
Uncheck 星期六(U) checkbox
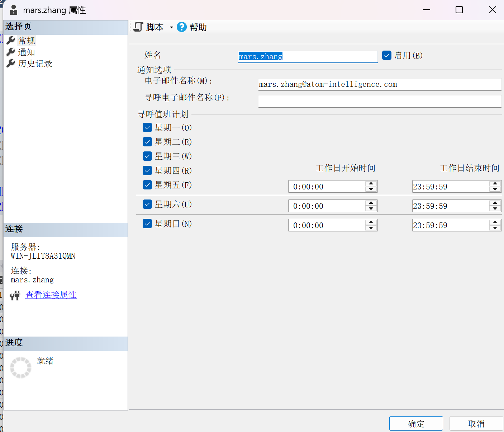[147, 204]
